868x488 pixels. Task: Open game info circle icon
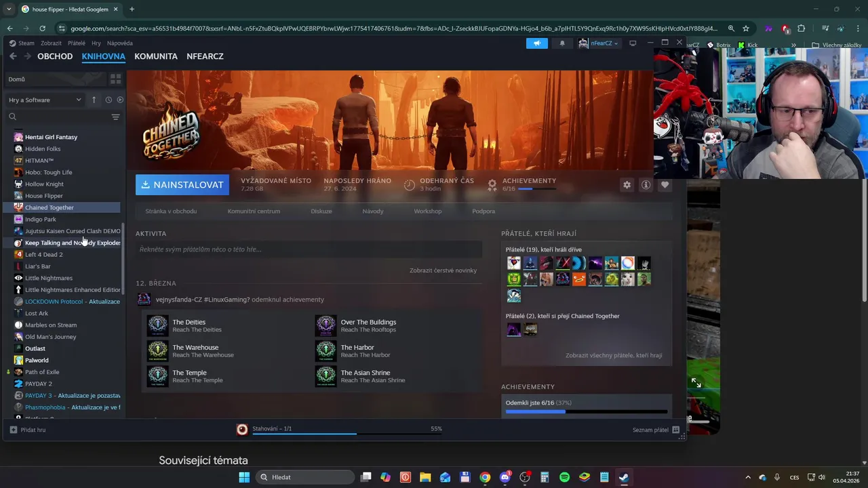click(646, 184)
